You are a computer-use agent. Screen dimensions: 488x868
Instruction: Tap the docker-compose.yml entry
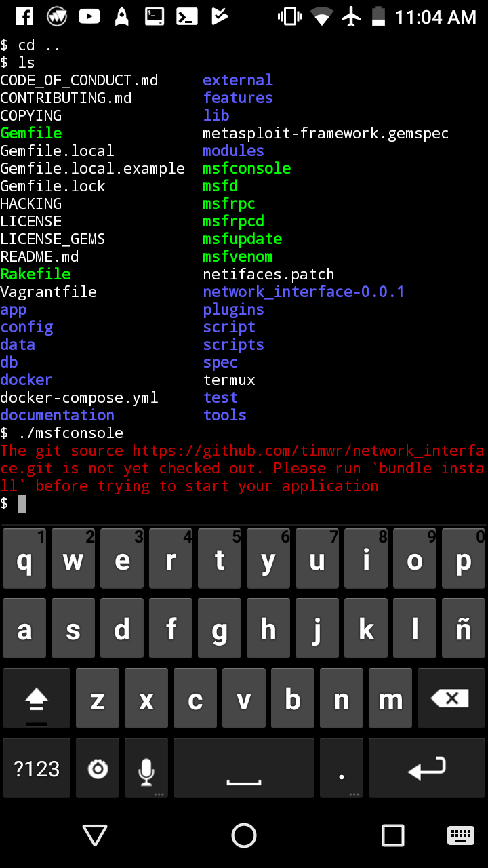coord(79,398)
